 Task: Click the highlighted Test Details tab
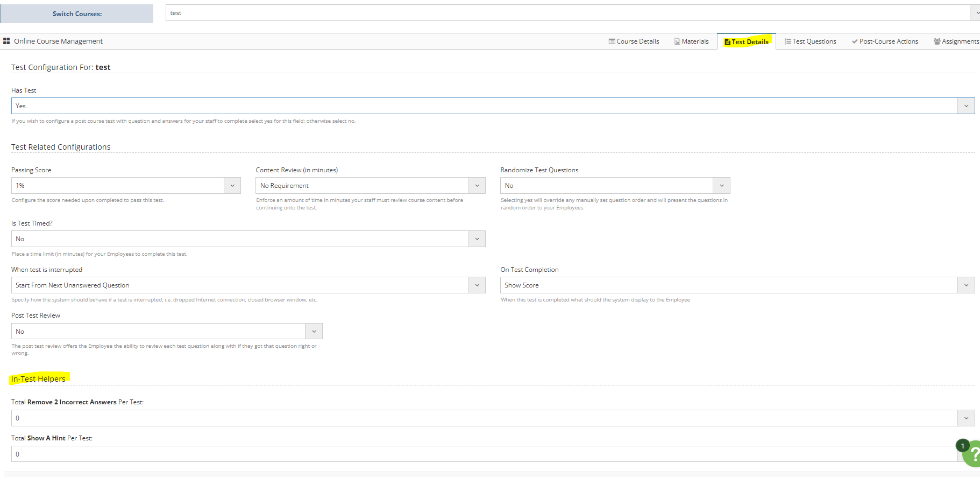747,41
